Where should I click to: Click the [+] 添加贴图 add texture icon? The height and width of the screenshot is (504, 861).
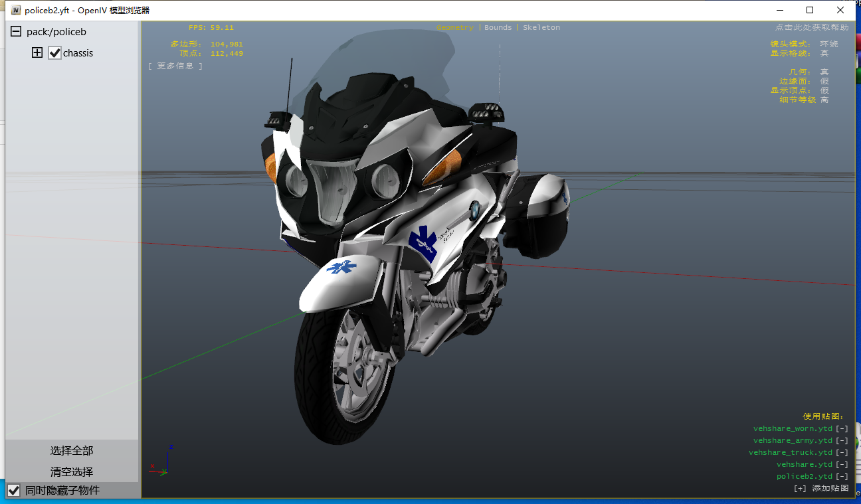pyautogui.click(x=800, y=489)
